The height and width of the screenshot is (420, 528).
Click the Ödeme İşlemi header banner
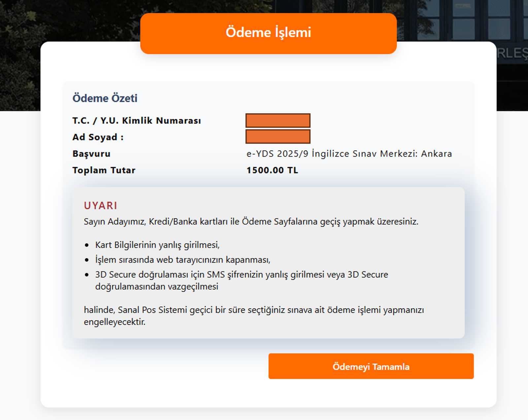pyautogui.click(x=268, y=33)
